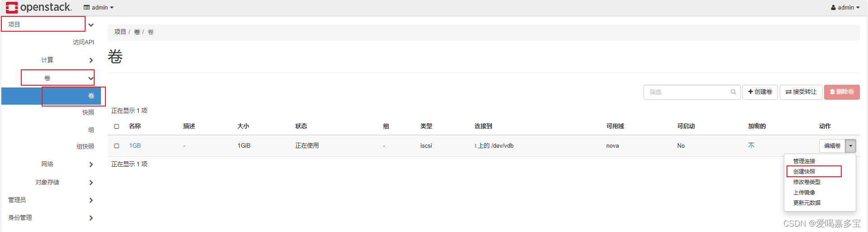The width and height of the screenshot is (868, 232).
Task: Open the admin project selector dropdown
Action: click(x=99, y=7)
